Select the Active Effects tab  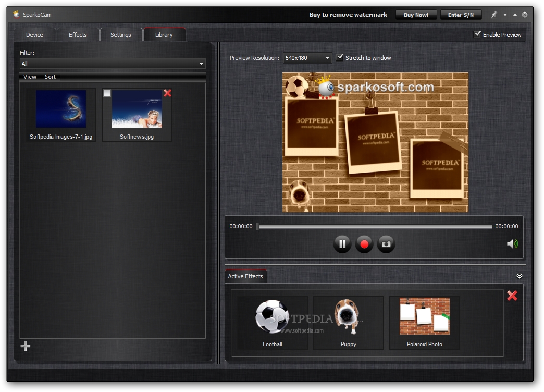click(x=245, y=276)
